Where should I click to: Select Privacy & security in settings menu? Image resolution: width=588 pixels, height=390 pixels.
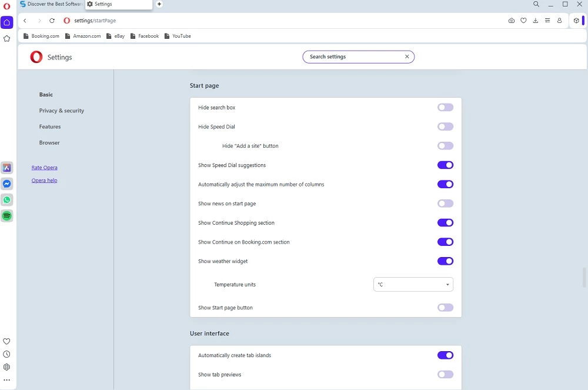(62, 111)
